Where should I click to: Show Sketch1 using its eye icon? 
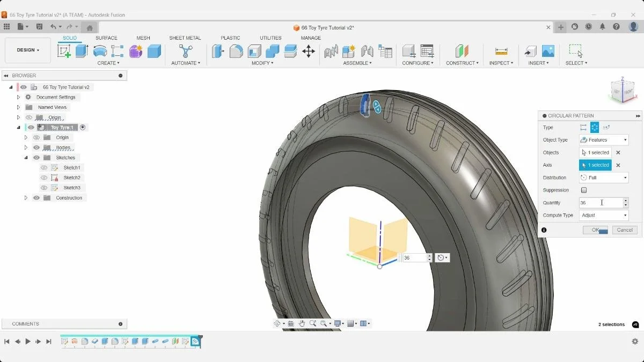point(44,168)
